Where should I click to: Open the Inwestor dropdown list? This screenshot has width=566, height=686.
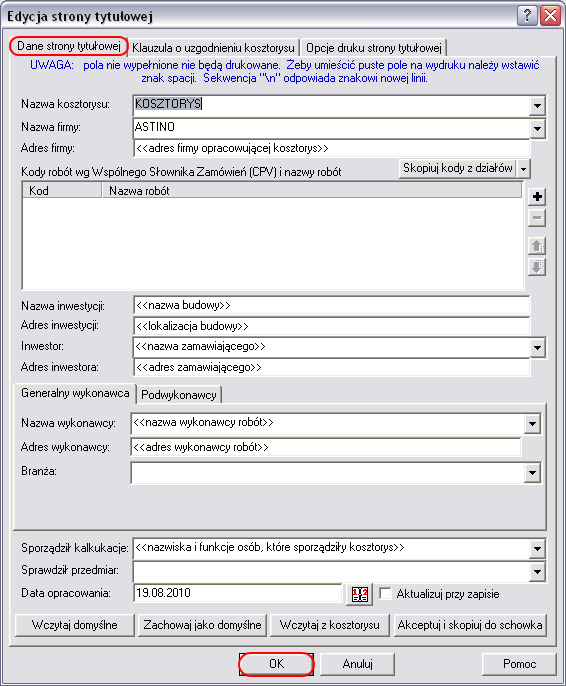537,348
